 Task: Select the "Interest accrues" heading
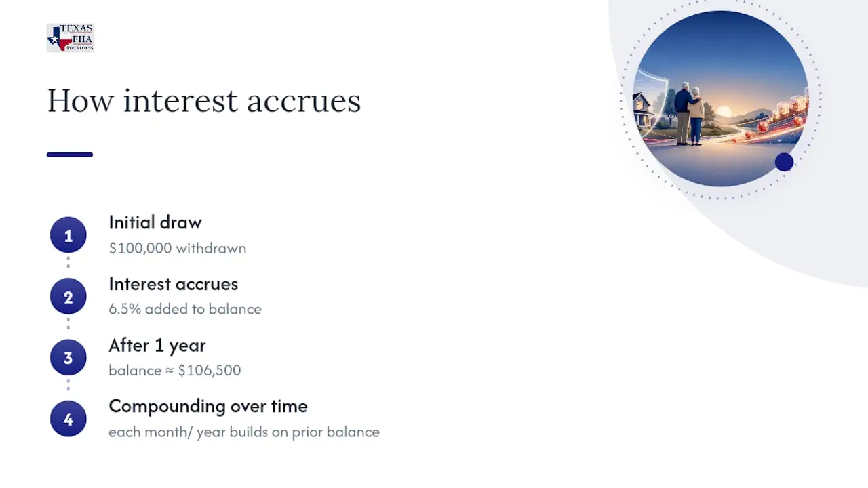pyautogui.click(x=174, y=283)
